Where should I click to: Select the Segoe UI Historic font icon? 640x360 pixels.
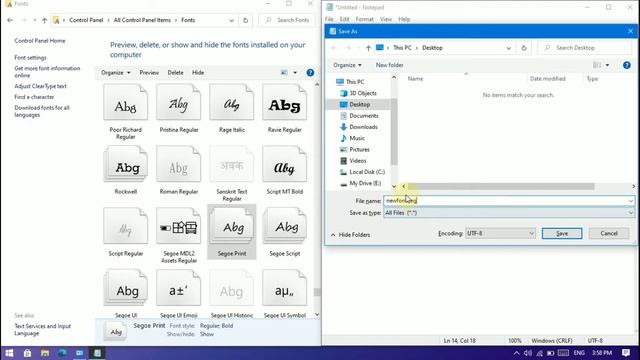(231, 288)
